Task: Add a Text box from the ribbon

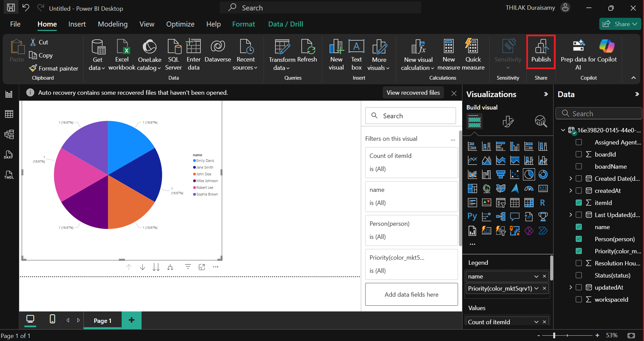Action: (x=356, y=55)
